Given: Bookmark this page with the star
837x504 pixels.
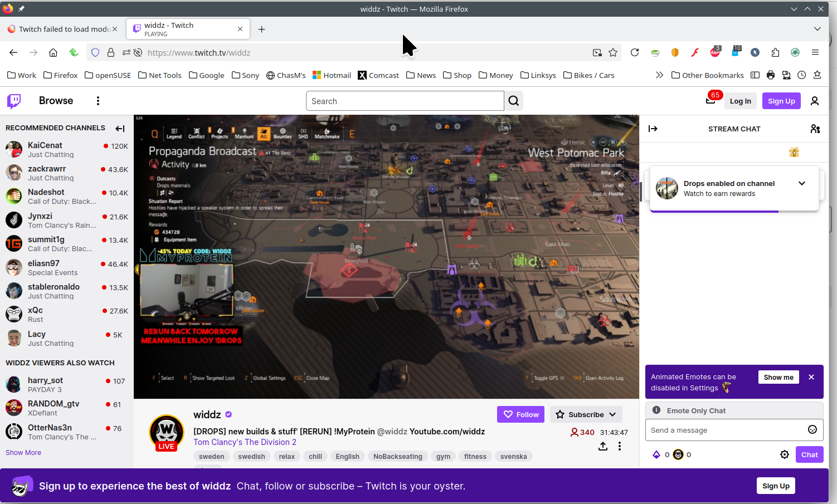Looking at the screenshot, I should coord(613,52).
